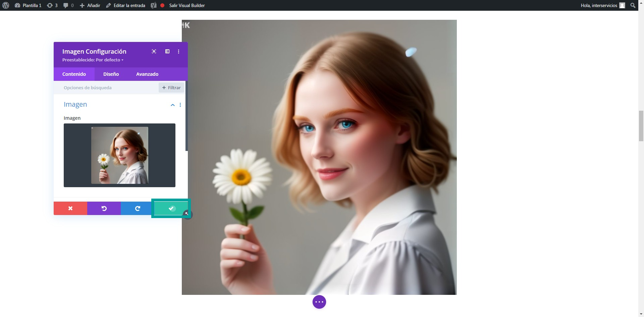Click the image preview thumbnail in settings
The width and height of the screenshot is (644, 317).
coord(119,155)
